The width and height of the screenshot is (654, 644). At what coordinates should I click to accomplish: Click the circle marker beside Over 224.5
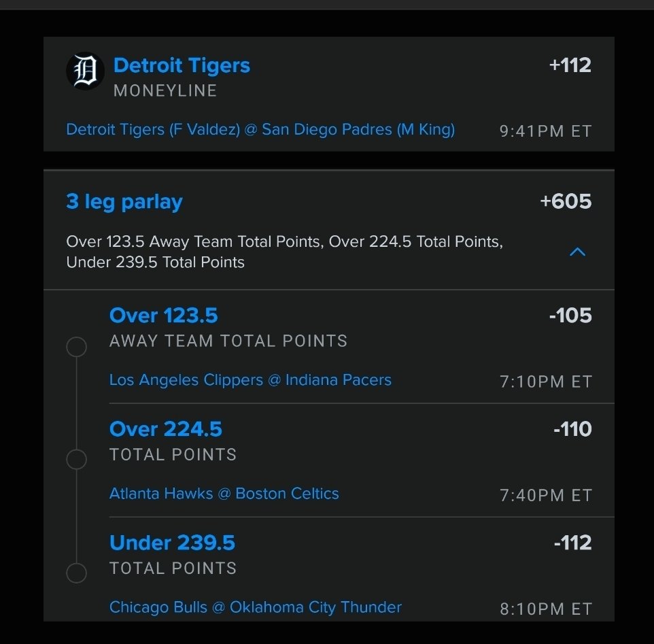tap(76, 460)
